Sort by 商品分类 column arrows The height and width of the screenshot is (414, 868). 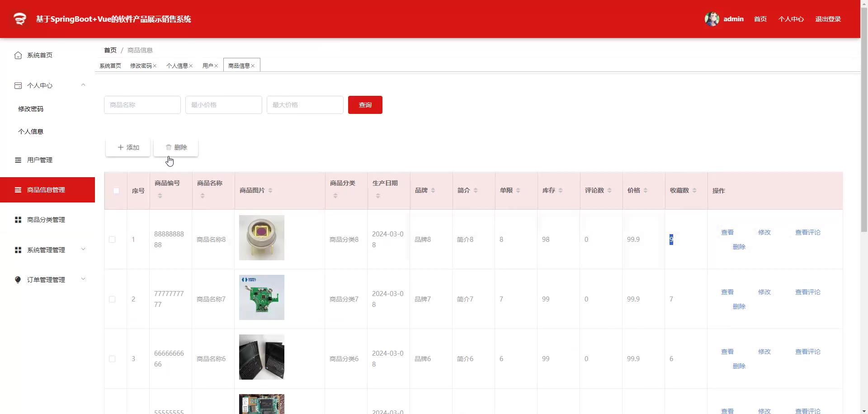(335, 196)
